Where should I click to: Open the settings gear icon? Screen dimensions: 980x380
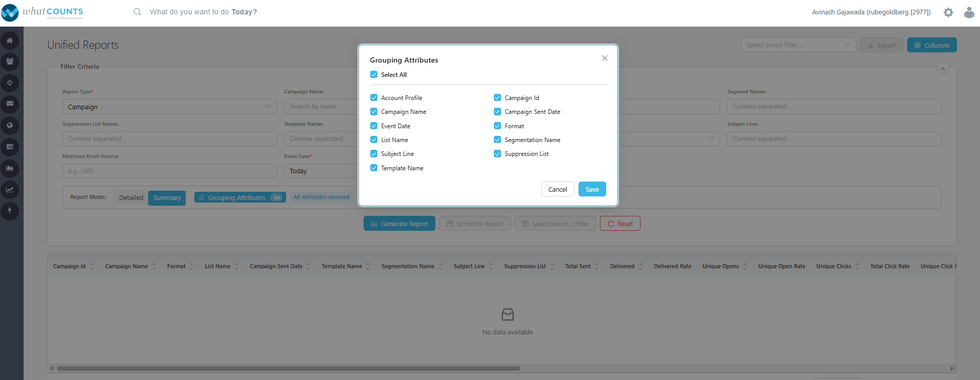[948, 12]
